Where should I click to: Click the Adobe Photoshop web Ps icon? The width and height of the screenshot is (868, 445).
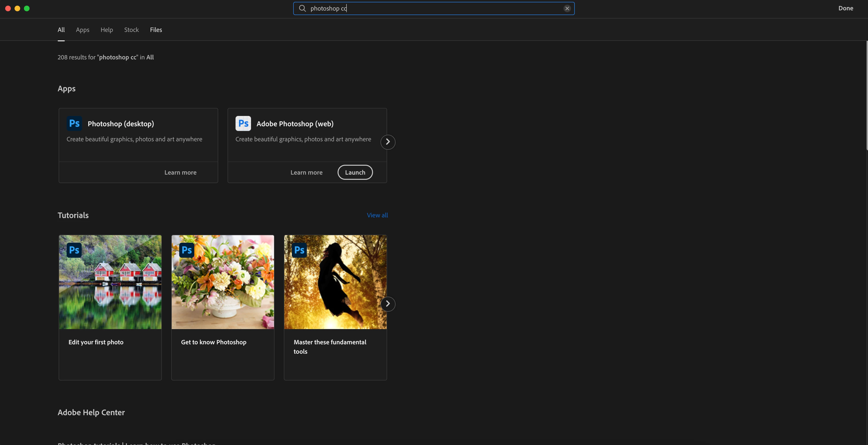click(243, 123)
